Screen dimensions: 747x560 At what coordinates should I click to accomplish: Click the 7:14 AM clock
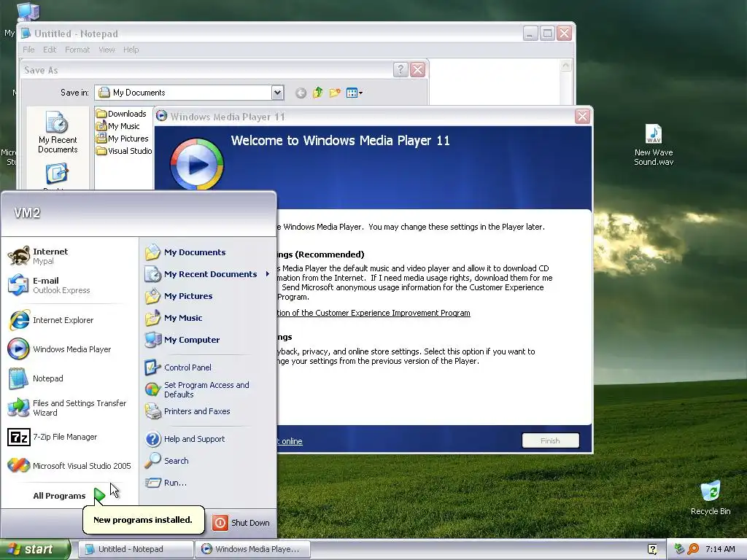720,549
